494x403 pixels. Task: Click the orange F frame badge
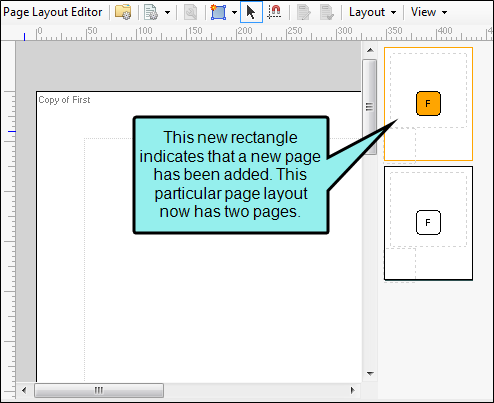(x=428, y=104)
